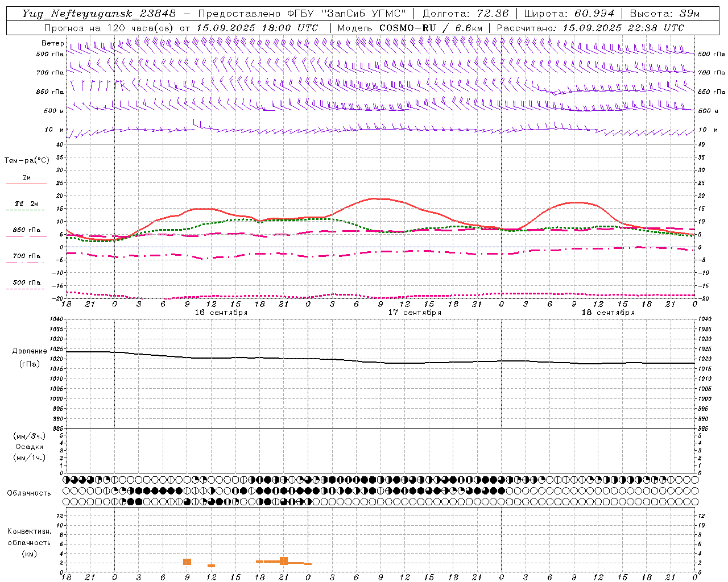Screen dimensions: 728x582
Task: Click the "Долгота: 72.36" header field
Action: pyautogui.click(x=465, y=14)
